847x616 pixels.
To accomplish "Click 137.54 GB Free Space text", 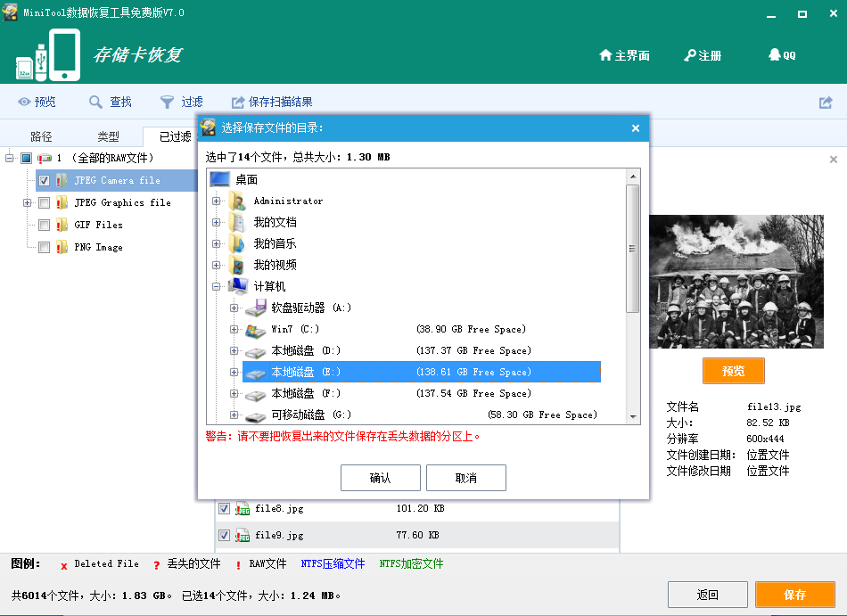I will [473, 393].
